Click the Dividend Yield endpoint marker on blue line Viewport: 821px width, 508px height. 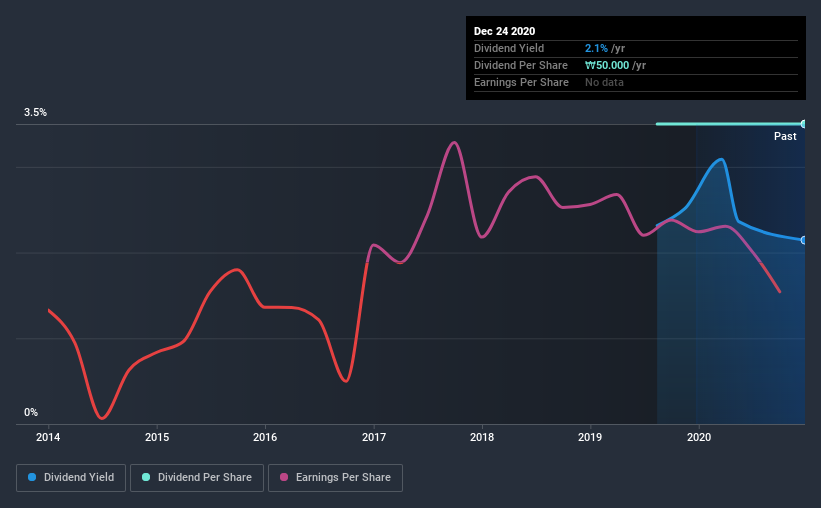click(803, 240)
